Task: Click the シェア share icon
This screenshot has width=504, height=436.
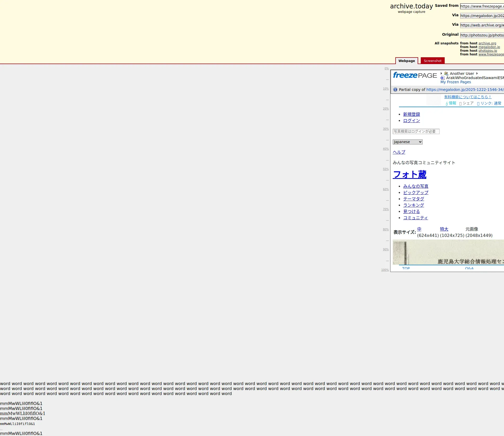Action: [x=460, y=103]
